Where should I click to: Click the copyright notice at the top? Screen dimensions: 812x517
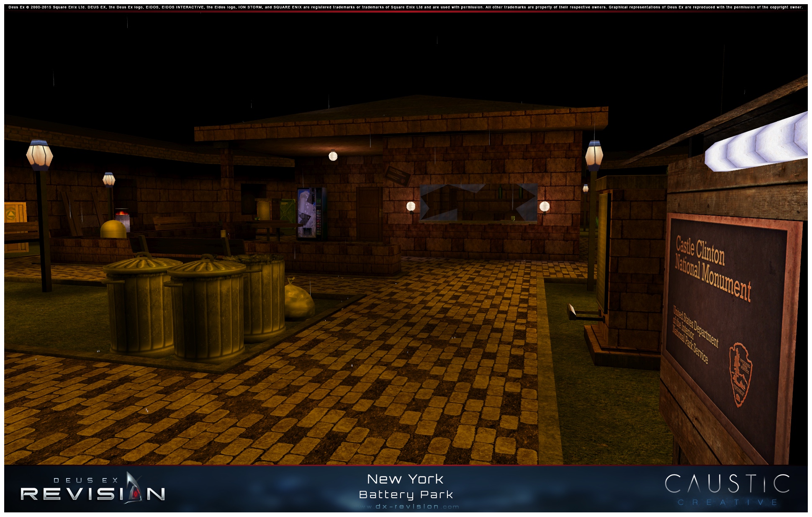405,7
